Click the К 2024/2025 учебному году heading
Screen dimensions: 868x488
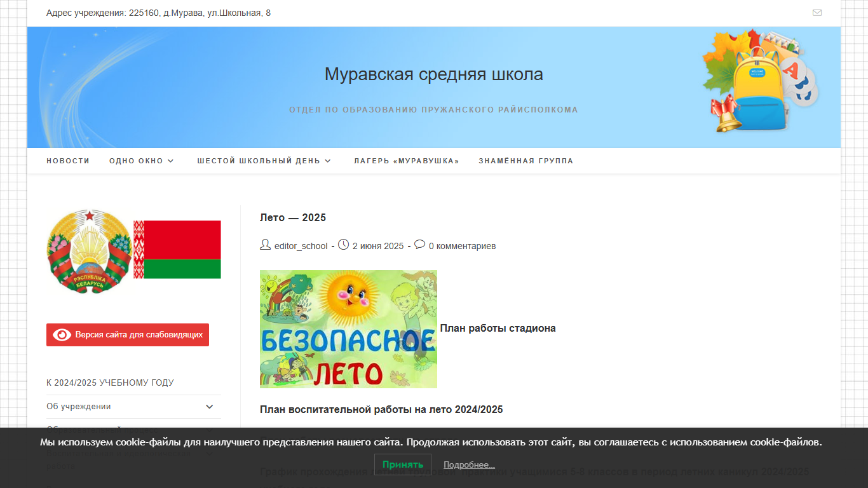coord(110,383)
